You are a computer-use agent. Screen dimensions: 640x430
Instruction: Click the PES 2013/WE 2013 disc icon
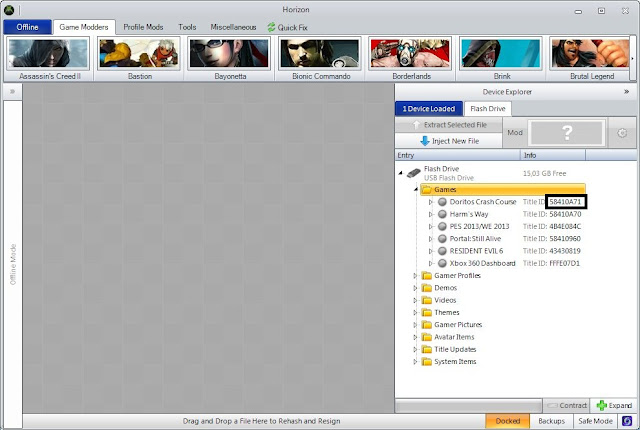pyautogui.click(x=442, y=226)
